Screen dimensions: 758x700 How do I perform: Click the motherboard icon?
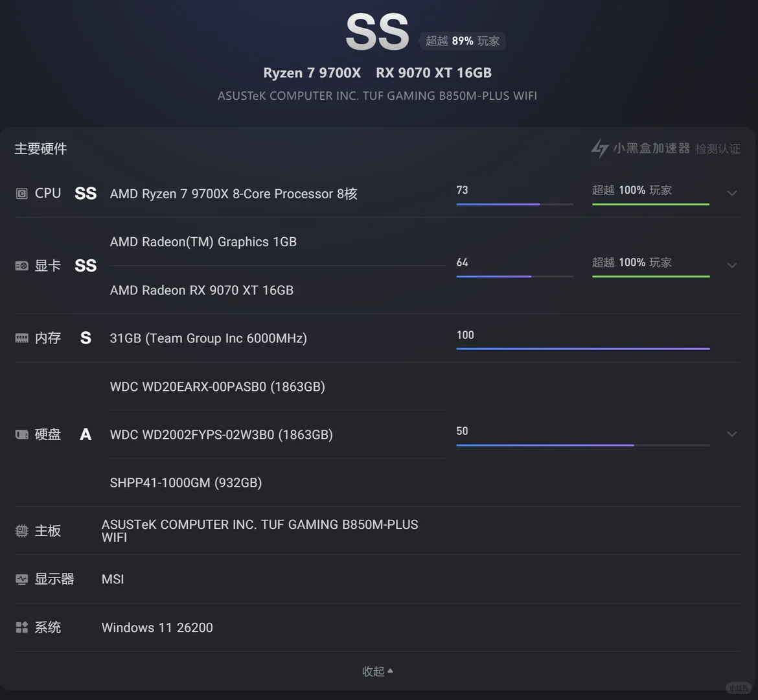click(x=21, y=531)
